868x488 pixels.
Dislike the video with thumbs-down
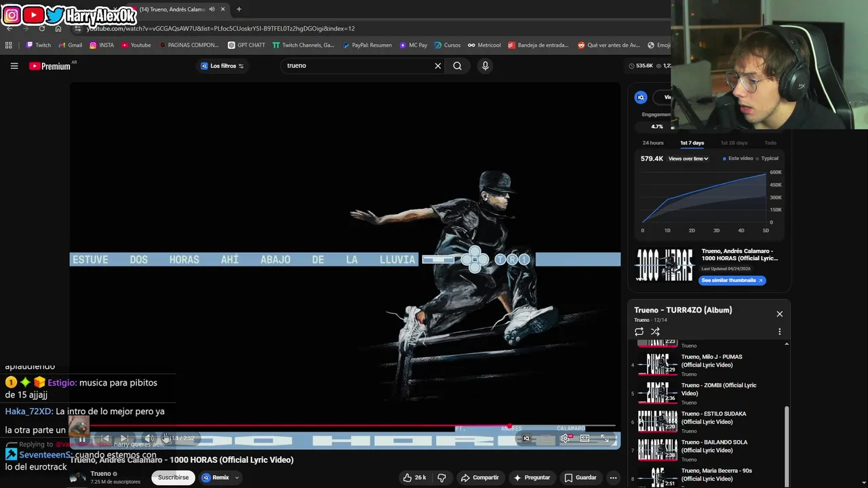(x=441, y=477)
